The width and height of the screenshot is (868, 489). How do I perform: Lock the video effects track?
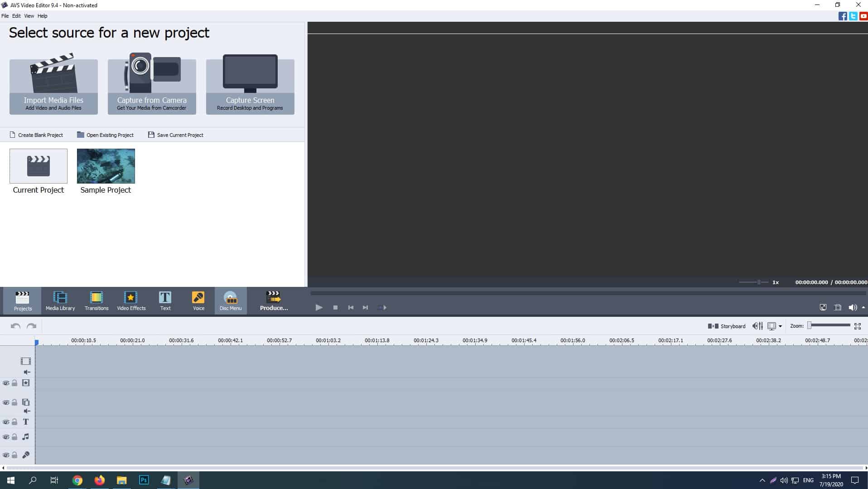pyautogui.click(x=14, y=383)
